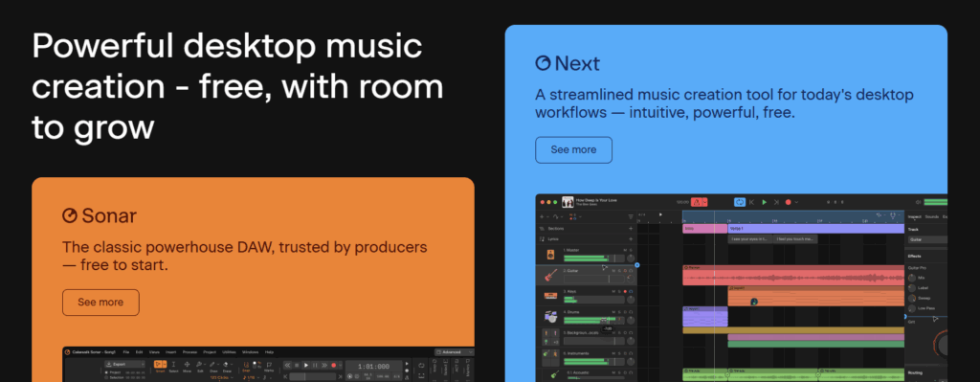Click the Mix effect knob
This screenshot has height=382, width=980.
[912, 278]
